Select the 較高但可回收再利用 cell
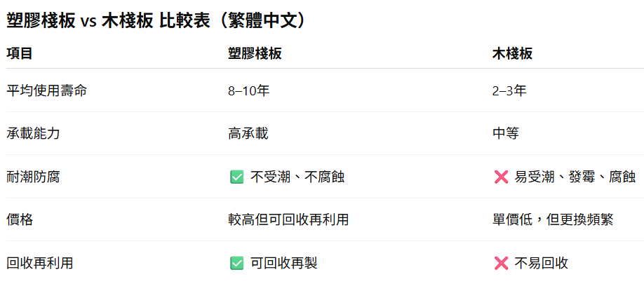Viewport: 644px width, 305px height. [x=288, y=220]
